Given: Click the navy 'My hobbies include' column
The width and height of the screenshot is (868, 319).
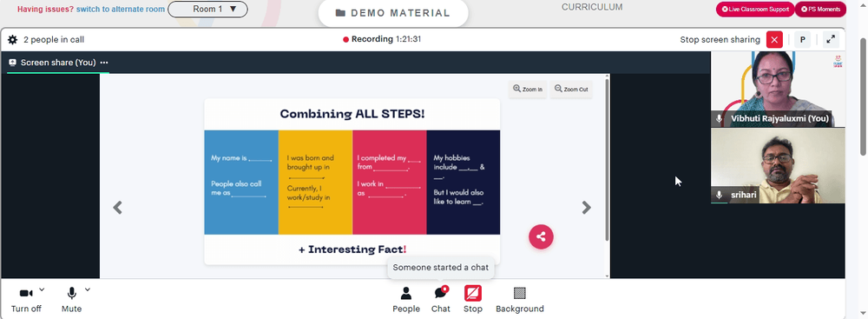Looking at the screenshot, I should 464,182.
